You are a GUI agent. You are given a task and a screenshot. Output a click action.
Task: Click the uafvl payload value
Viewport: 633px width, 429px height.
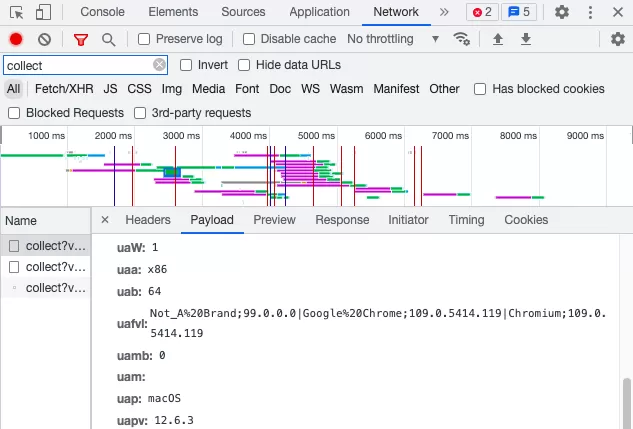[378, 323]
